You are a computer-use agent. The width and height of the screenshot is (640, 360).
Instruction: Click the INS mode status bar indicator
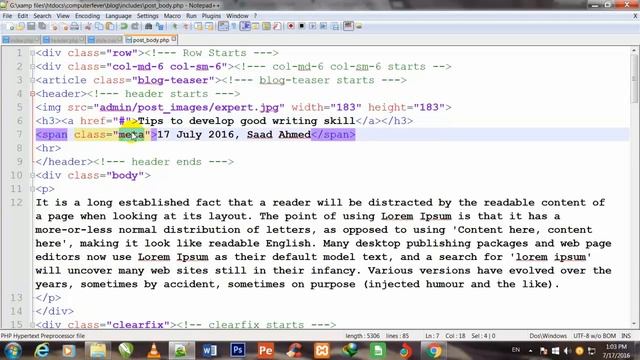[626, 336]
